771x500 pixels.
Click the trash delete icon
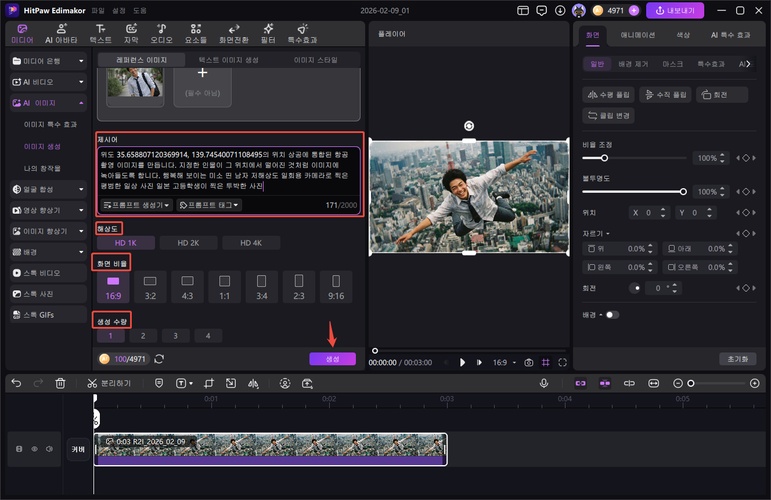click(60, 383)
